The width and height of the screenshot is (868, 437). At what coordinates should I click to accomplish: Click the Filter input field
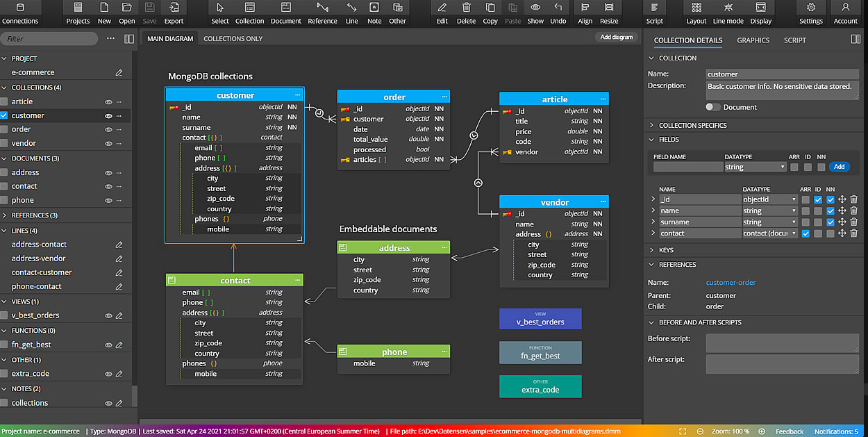[49, 39]
